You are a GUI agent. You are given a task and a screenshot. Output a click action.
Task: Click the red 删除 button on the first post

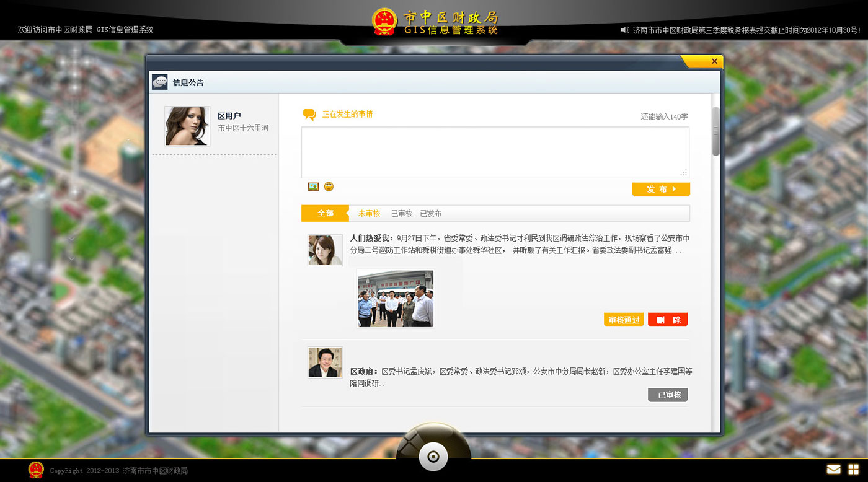pos(668,320)
